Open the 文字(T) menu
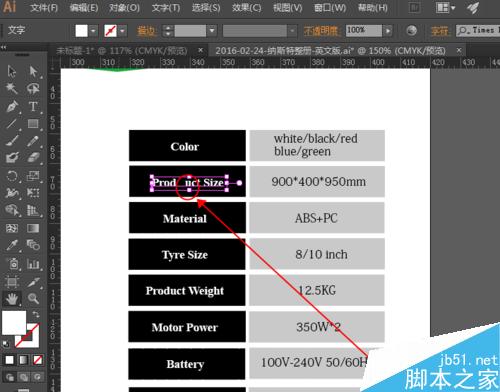Image resolution: width=500 pixels, height=392 pixels. (x=166, y=8)
